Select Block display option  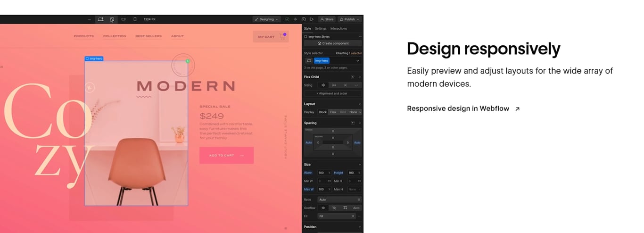click(x=323, y=112)
